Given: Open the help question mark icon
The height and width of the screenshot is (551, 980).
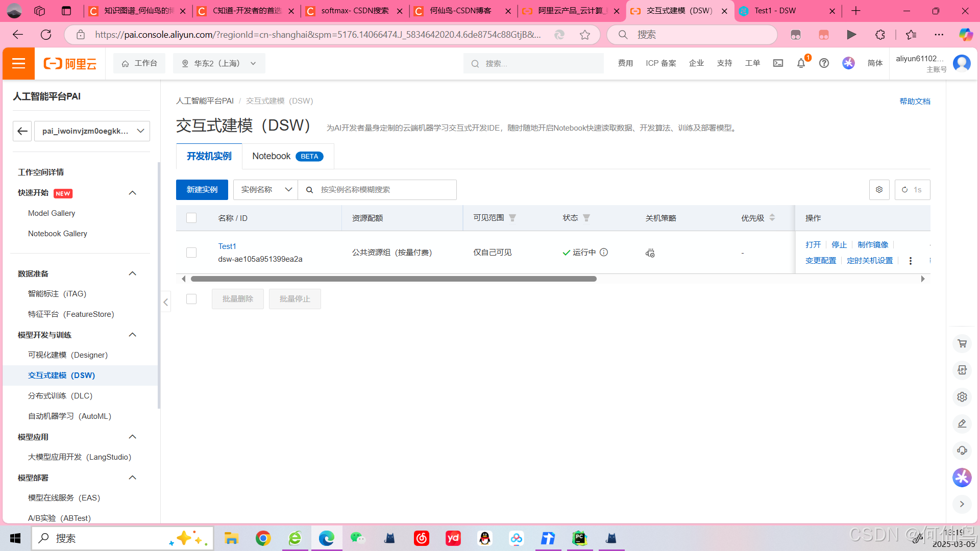Looking at the screenshot, I should [824, 63].
